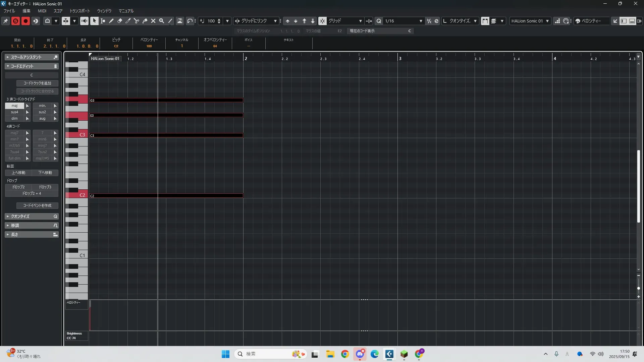Click the min. triad chord button
644x362 pixels.
click(x=42, y=106)
